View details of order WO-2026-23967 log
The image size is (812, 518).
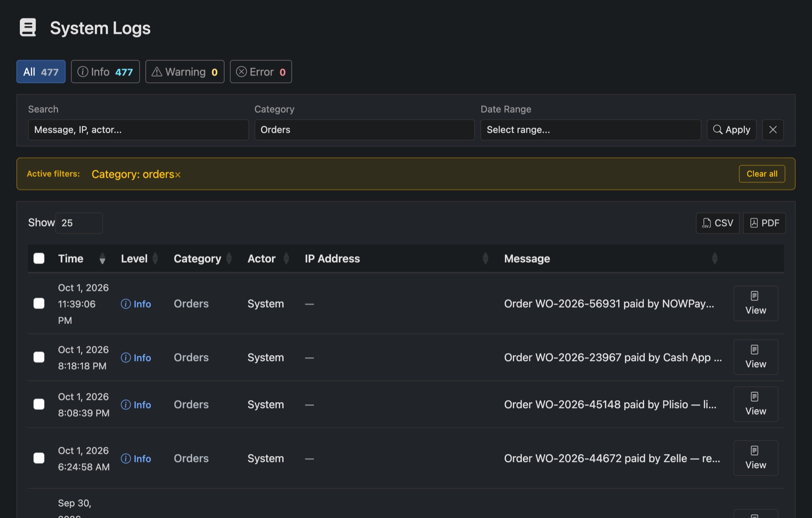point(756,357)
